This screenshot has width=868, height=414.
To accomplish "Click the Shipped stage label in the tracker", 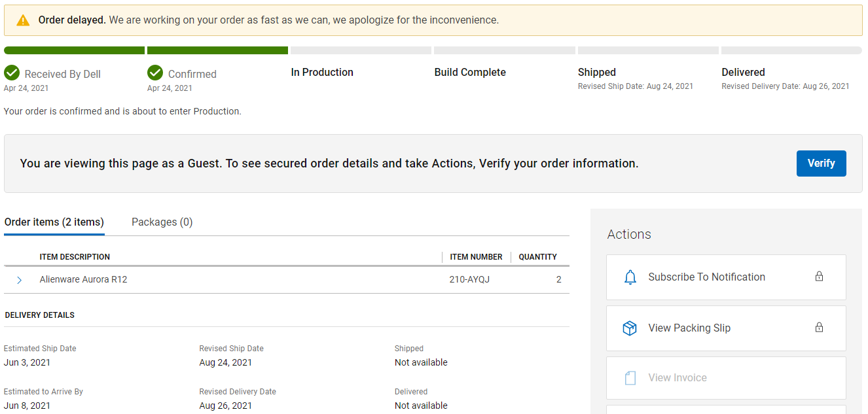I will 597,73.
